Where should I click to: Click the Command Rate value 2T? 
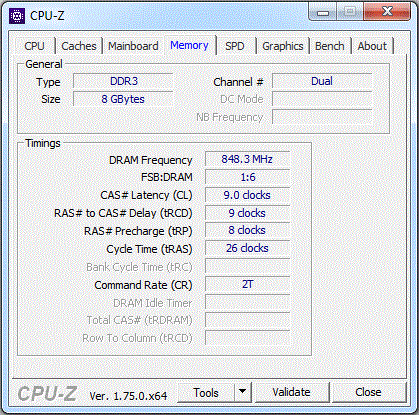click(x=247, y=284)
